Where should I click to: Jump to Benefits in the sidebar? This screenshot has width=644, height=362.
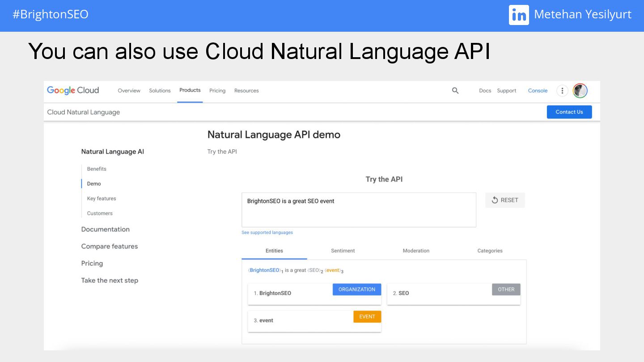click(97, 169)
